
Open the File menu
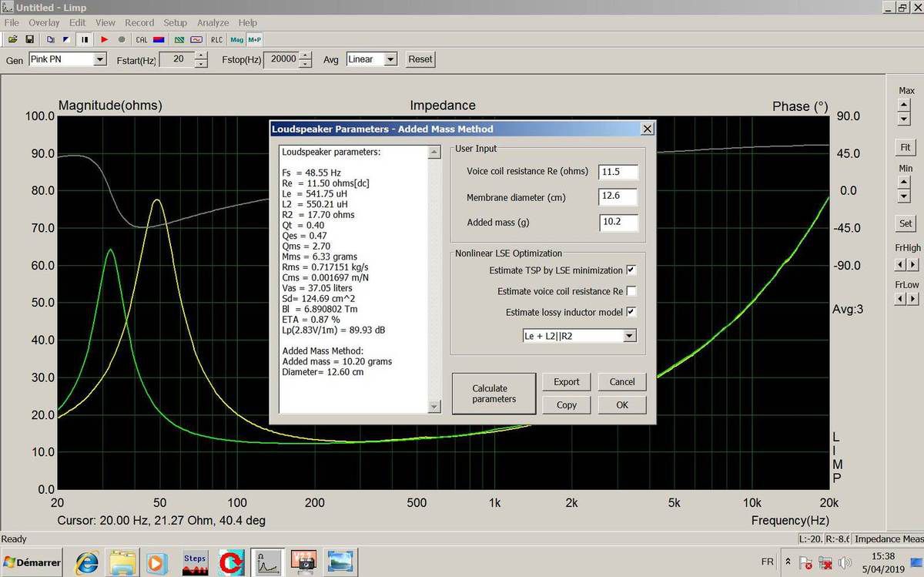coord(12,23)
